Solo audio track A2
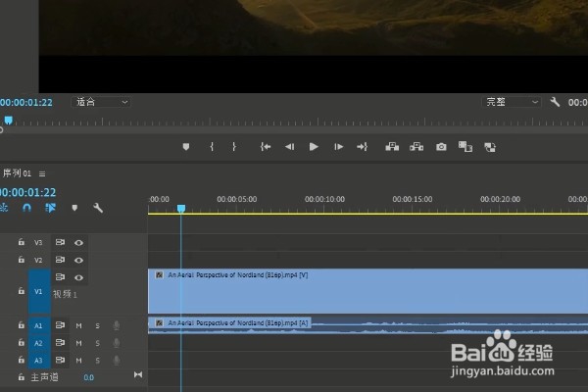The width and height of the screenshot is (588, 392). click(x=97, y=343)
